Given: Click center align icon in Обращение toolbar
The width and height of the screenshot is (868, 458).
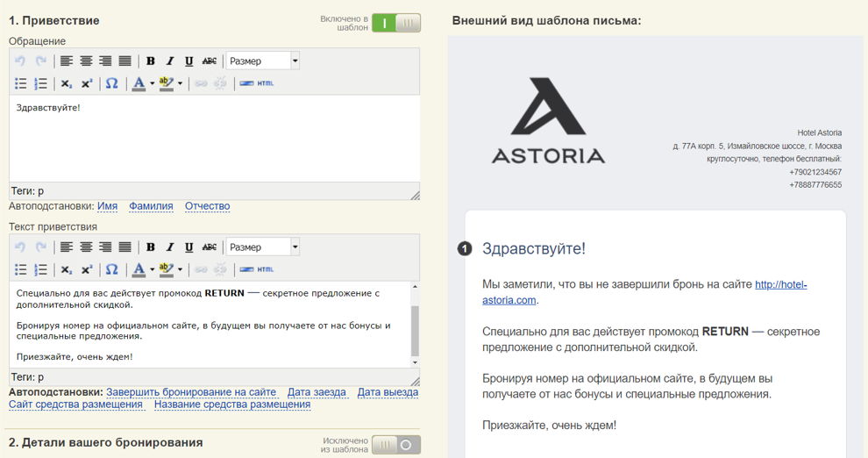Looking at the screenshot, I should click(x=86, y=61).
